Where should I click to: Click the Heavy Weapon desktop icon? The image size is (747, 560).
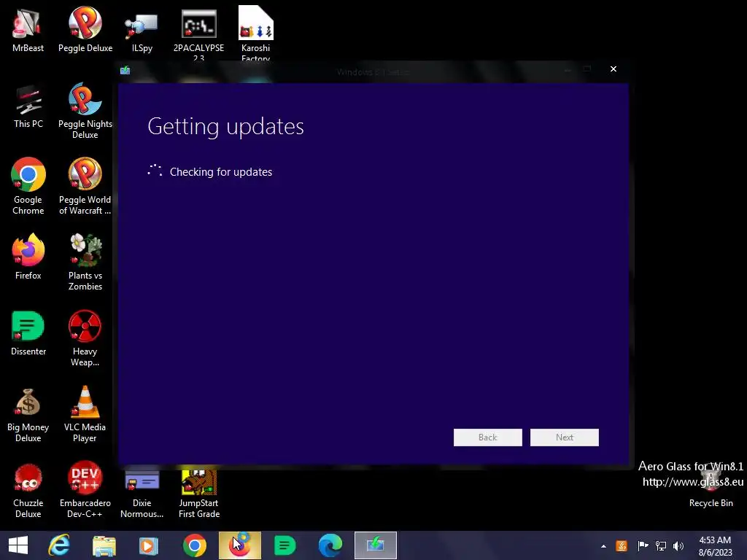pyautogui.click(x=85, y=338)
